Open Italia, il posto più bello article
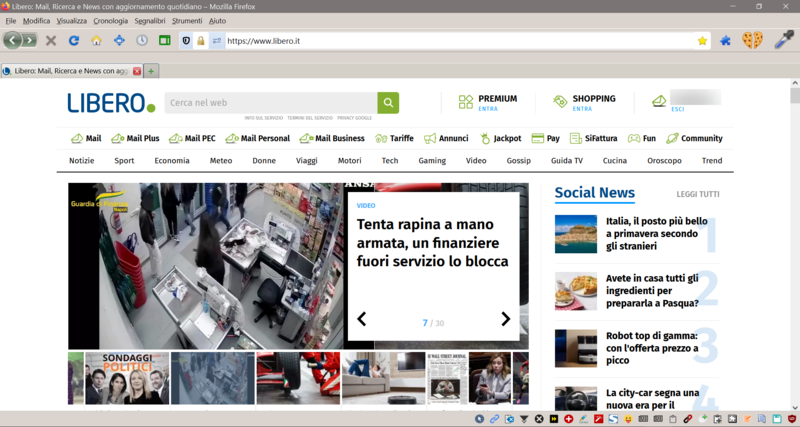 657,234
